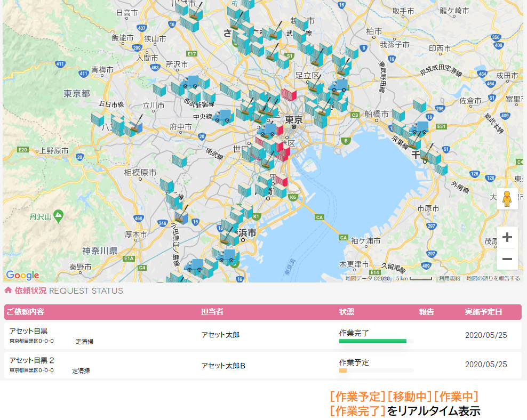527x420 pixels.
Task: Click the 飯能市 city label
Action: [123, 38]
